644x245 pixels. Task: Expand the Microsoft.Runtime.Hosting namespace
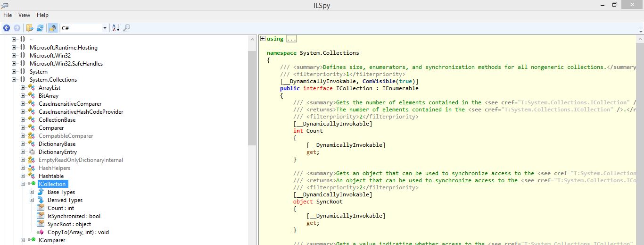click(x=14, y=47)
